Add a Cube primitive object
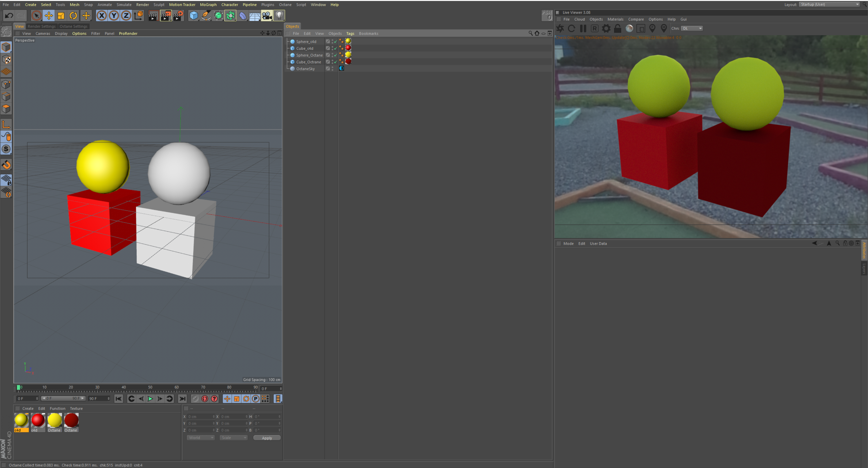Viewport: 868px width, 468px height. pyautogui.click(x=194, y=16)
